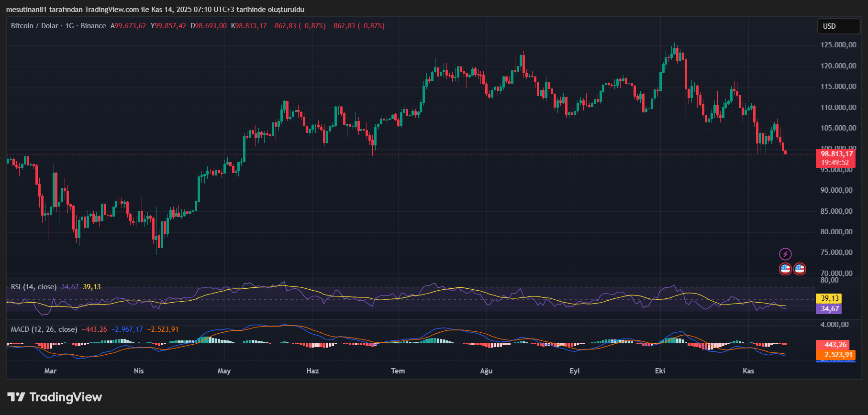Click the 70.000,00 price axis label
Image resolution: width=868 pixels, height=415 pixels.
[836, 273]
